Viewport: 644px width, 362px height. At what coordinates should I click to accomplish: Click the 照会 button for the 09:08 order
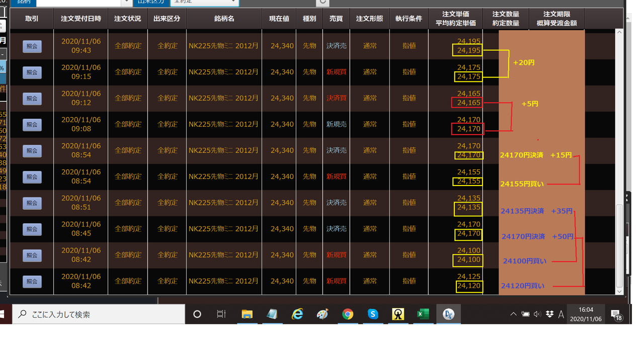tap(32, 125)
